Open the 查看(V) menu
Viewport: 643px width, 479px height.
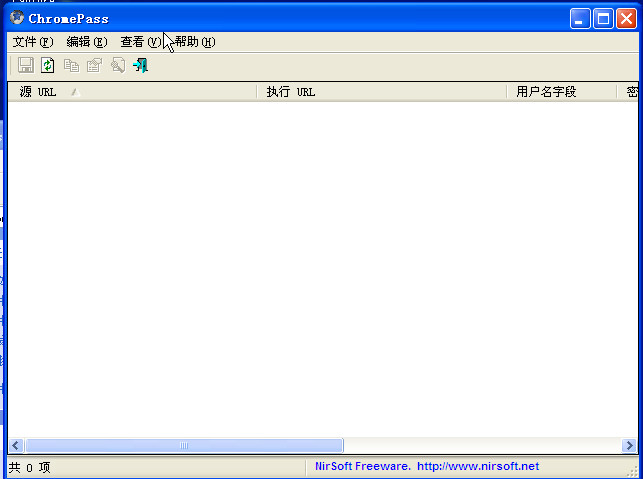141,42
